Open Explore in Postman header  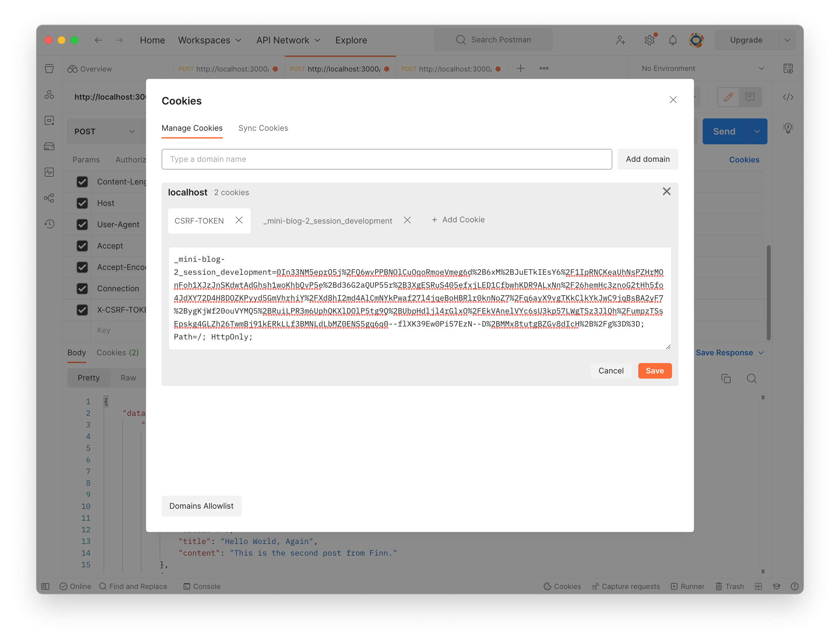pyautogui.click(x=351, y=40)
